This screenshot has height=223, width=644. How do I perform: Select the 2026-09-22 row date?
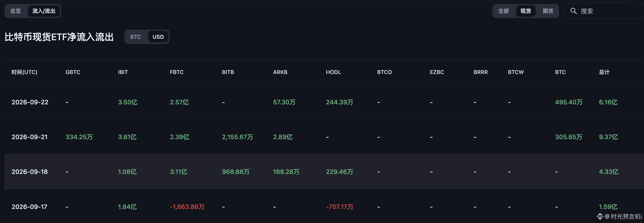(30, 102)
